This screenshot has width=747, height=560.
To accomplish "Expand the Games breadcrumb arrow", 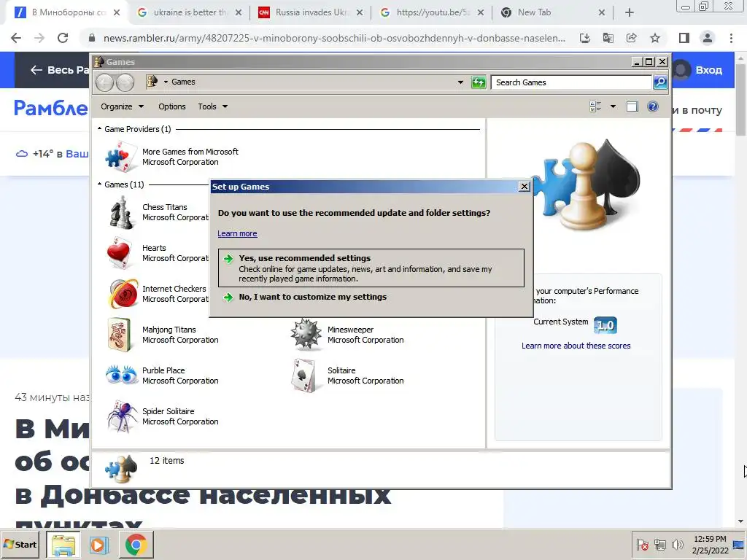I will (x=166, y=82).
